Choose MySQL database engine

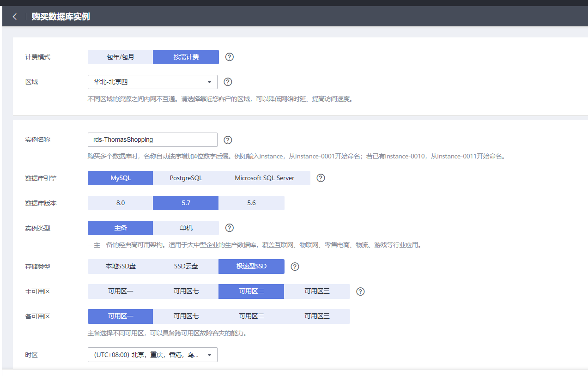click(120, 178)
